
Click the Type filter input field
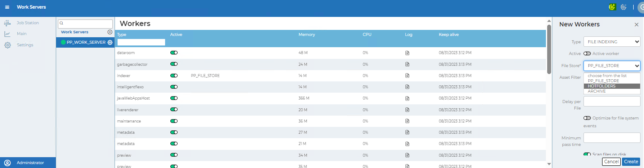[141, 42]
